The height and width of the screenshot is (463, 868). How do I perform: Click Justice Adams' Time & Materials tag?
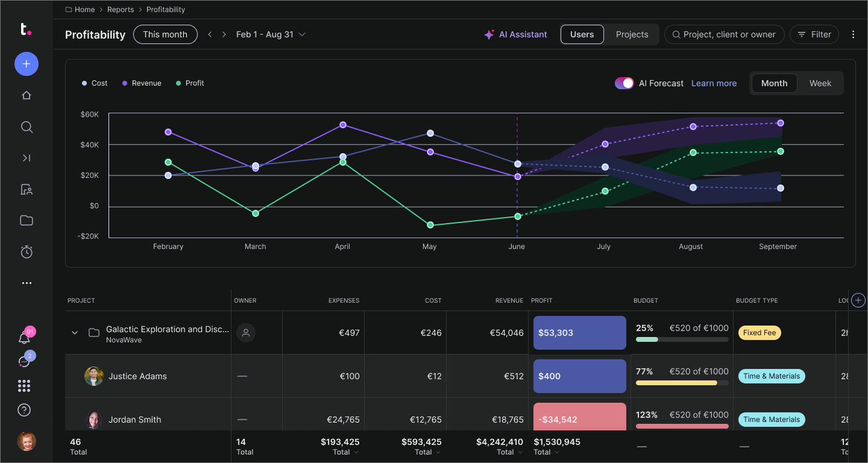point(771,376)
